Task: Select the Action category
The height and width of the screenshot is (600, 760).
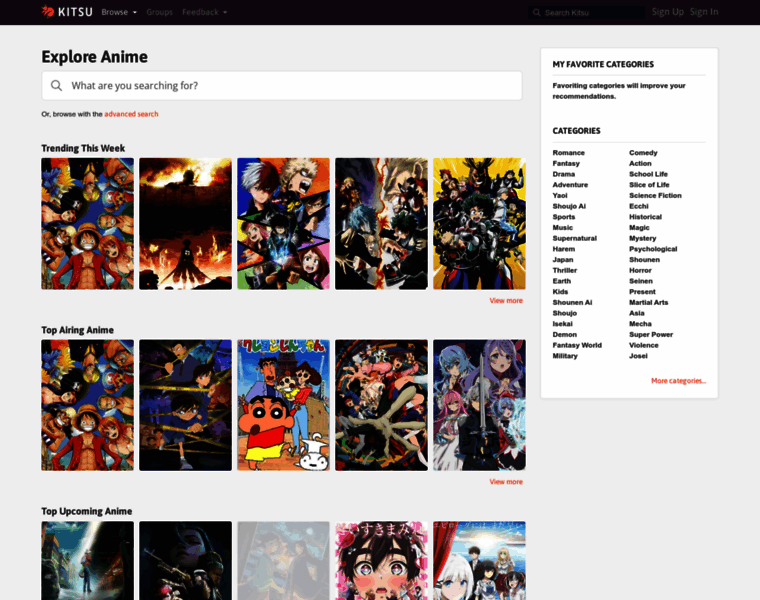Action: (x=640, y=163)
